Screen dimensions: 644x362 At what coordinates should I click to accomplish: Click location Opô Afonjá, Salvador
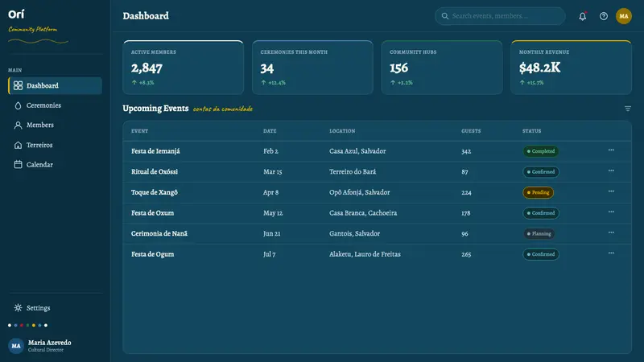[x=359, y=192]
